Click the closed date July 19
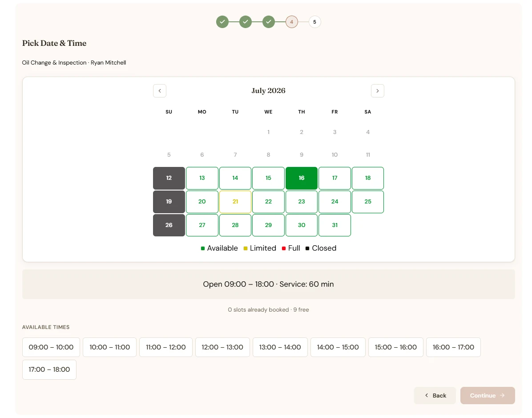This screenshot has height=418, width=532. (x=169, y=202)
